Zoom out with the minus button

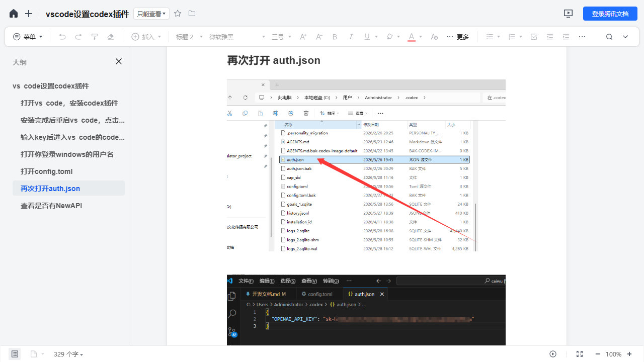(x=597, y=354)
